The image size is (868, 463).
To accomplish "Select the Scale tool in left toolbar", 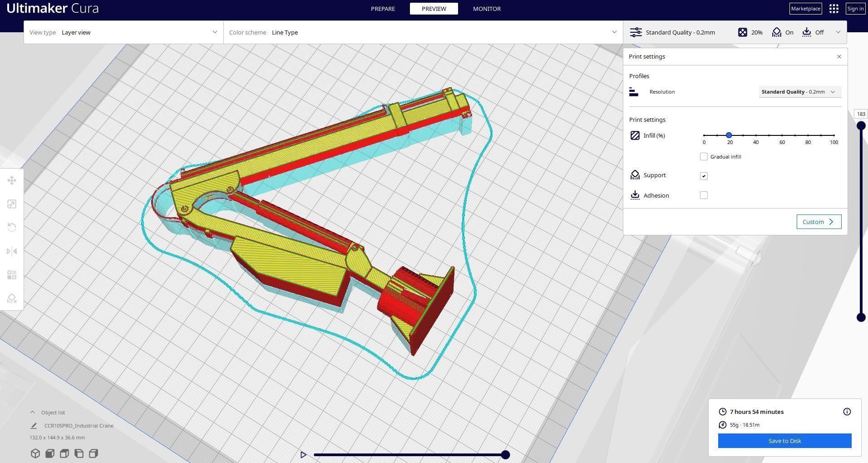I will (12, 204).
